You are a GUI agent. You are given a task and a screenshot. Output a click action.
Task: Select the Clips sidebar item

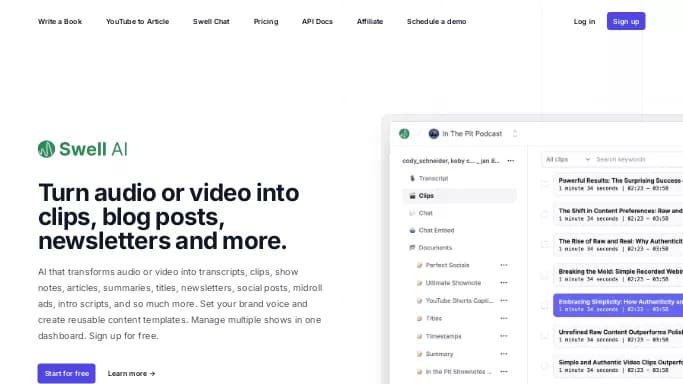tap(460, 196)
